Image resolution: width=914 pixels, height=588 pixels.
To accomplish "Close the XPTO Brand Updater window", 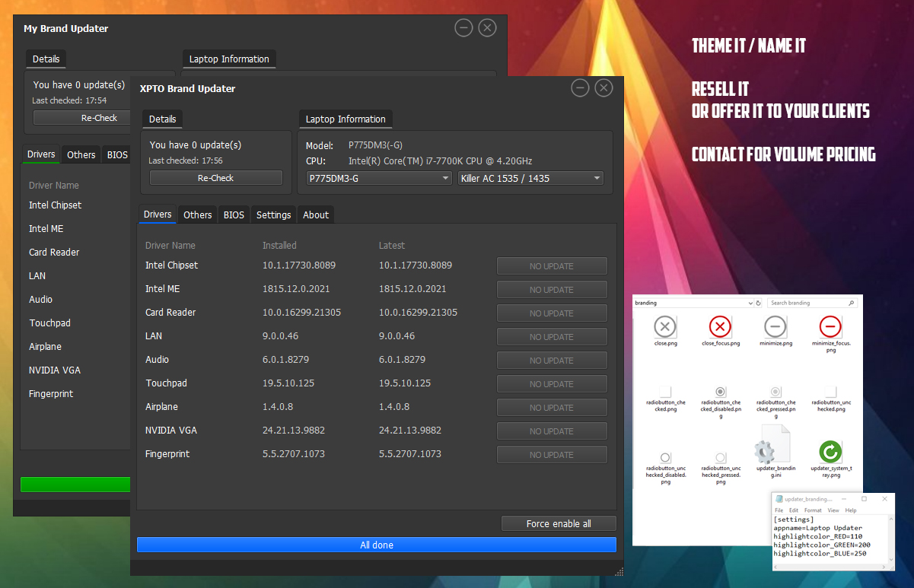I will coord(604,88).
